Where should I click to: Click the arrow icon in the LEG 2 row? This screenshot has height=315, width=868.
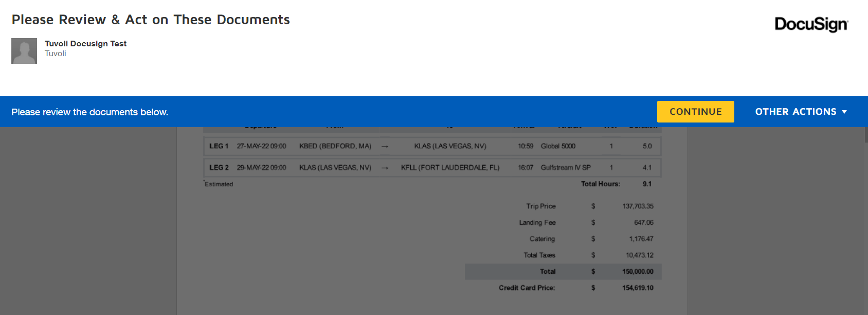tap(385, 168)
